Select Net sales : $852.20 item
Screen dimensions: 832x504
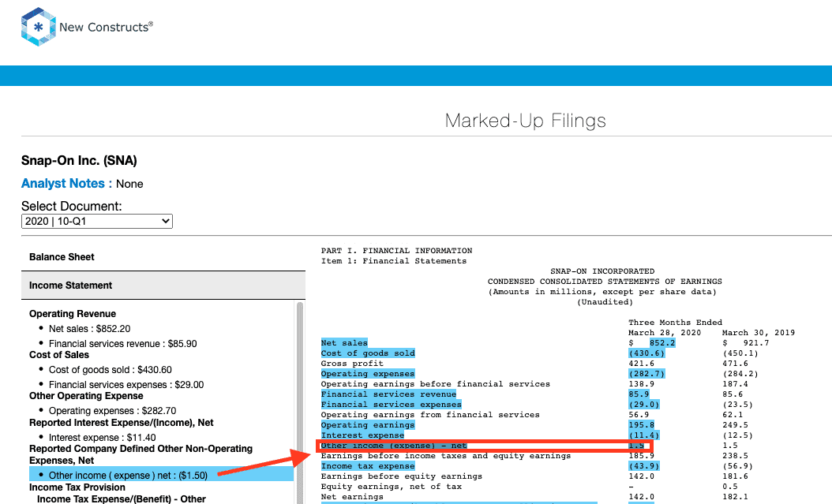coord(89,329)
